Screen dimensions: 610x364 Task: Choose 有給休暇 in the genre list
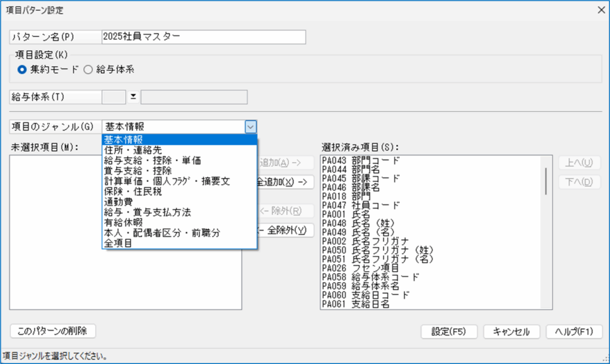[x=123, y=222]
